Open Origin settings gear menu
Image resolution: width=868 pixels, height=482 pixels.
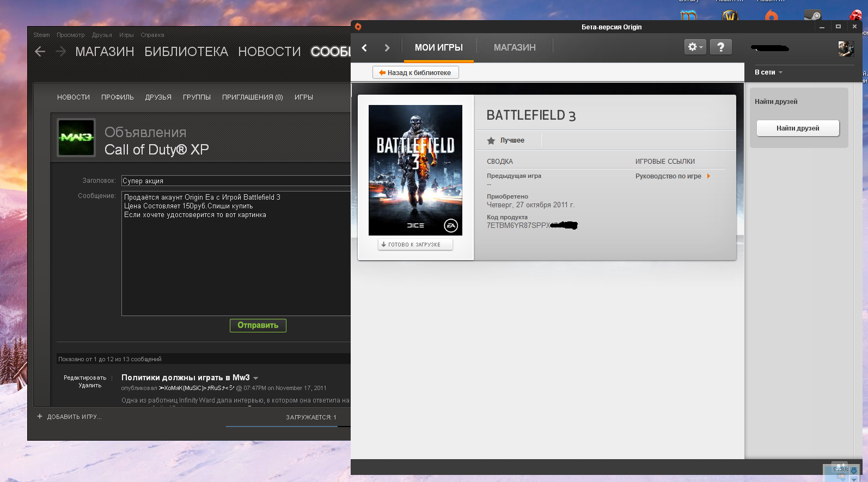click(695, 47)
